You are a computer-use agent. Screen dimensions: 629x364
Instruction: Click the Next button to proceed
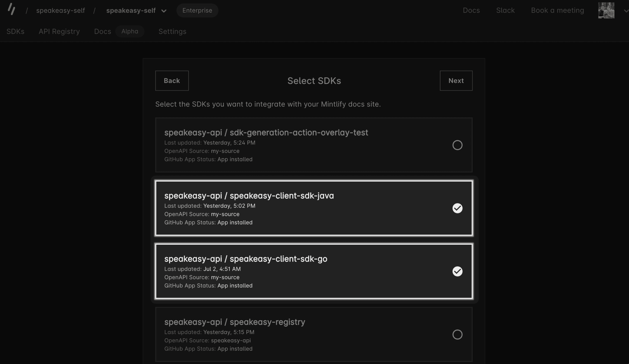456,80
